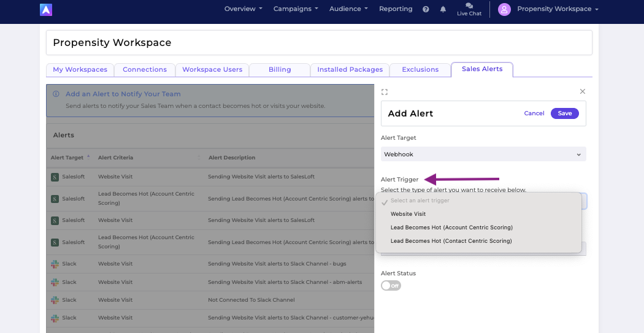Click Alert Criteria column header
The width and height of the screenshot is (644, 333).
pyautogui.click(x=115, y=158)
